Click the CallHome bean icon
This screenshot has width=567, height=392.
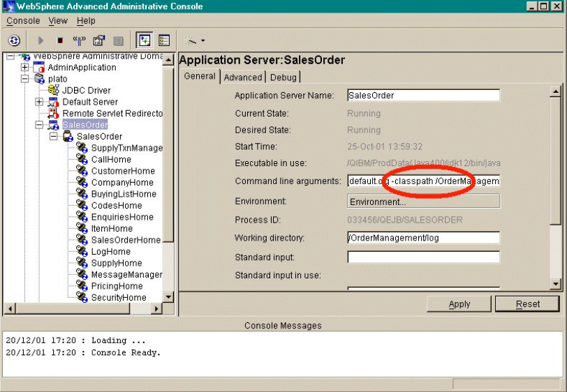click(82, 159)
